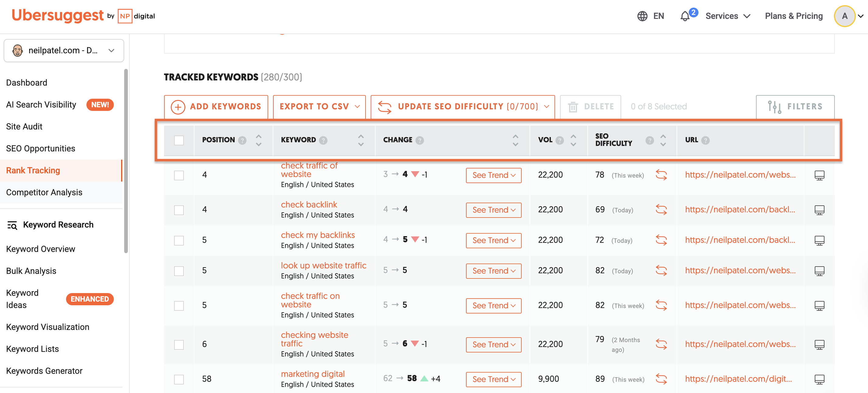Open Dashboard in sidebar
Image resolution: width=868 pixels, height=393 pixels.
coord(26,82)
